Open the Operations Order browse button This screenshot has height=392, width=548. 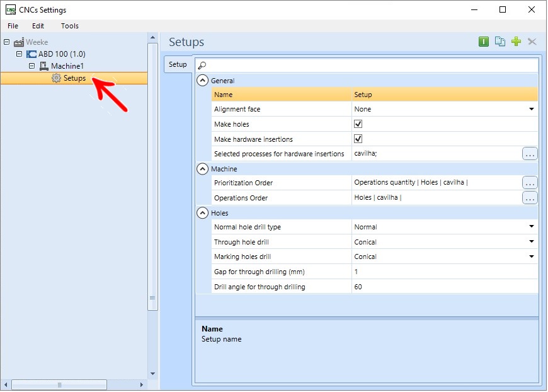530,198
